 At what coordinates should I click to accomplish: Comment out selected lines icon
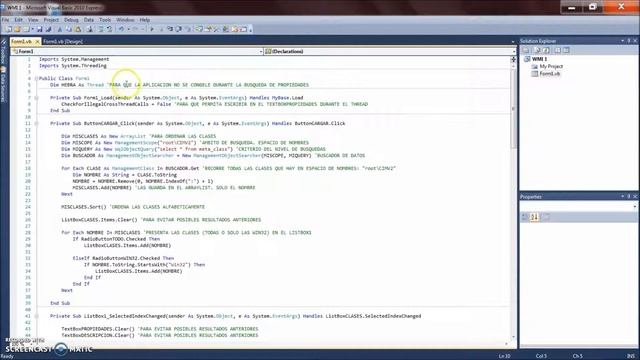pos(101,29)
